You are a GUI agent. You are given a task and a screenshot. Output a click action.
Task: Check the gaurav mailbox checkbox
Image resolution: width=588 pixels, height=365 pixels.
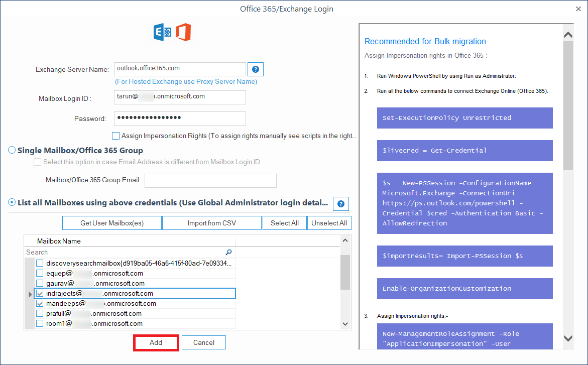click(x=40, y=283)
